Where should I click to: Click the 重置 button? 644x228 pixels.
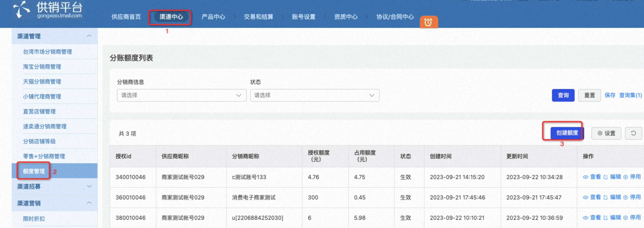[589, 95]
